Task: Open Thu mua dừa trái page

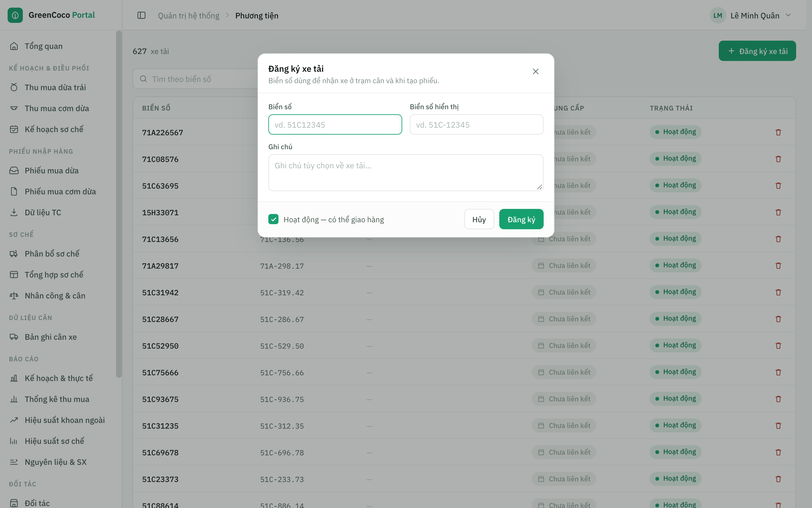Action: 58,87
